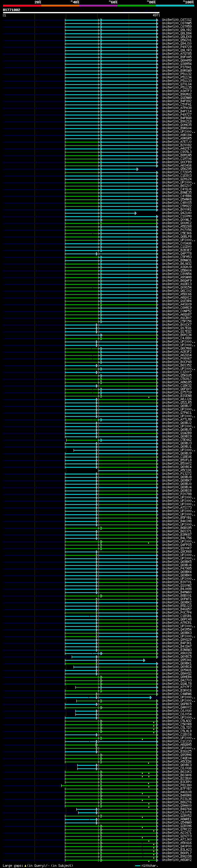Select the UniRef100_B8NW31 label

coord(177,260)
